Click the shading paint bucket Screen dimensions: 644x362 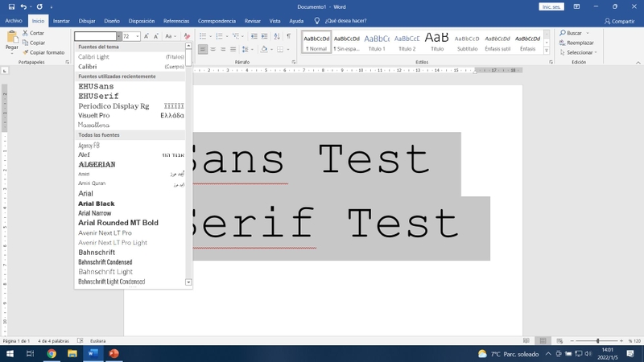264,49
